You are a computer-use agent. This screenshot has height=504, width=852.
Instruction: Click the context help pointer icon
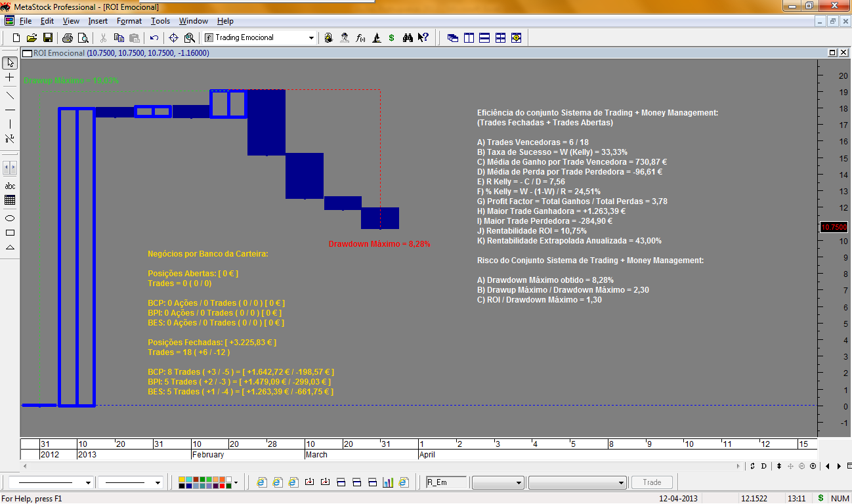[423, 38]
